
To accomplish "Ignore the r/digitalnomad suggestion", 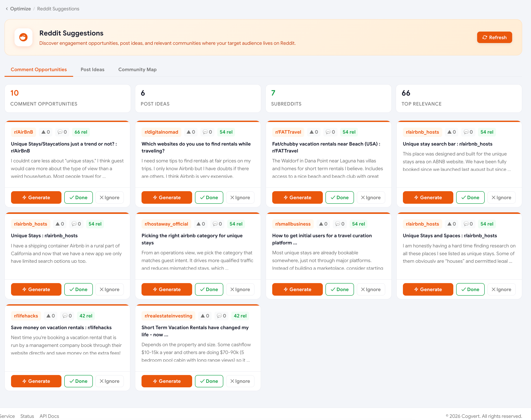I will [x=240, y=197].
